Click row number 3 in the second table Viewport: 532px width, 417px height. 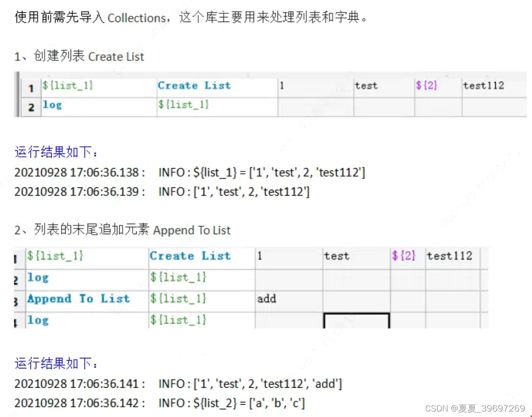17,301
